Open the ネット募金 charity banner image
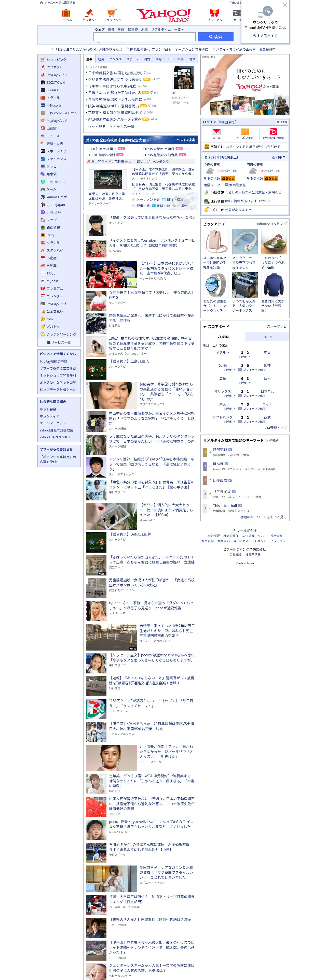The width and height of the screenshot is (327, 980). (245, 85)
